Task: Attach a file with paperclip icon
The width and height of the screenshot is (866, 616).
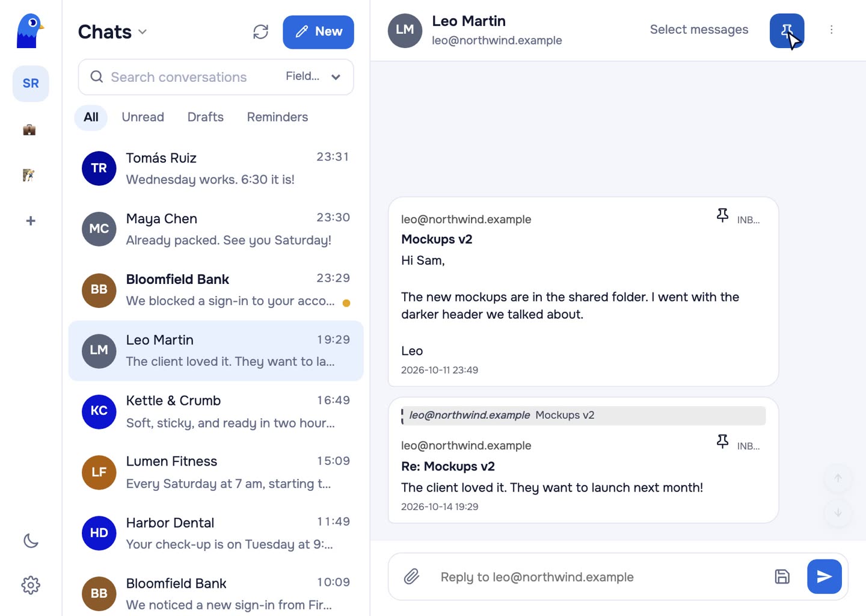Action: pyautogui.click(x=411, y=576)
